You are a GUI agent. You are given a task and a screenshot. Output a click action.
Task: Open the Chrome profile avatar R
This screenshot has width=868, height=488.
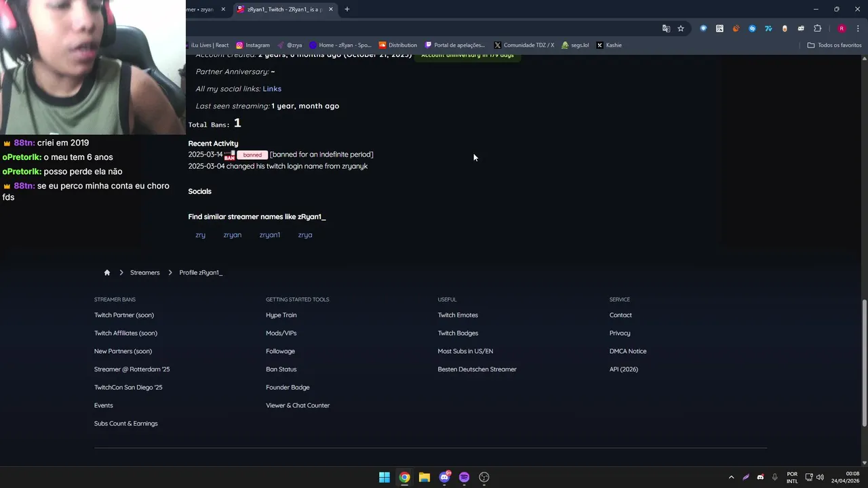tap(842, 28)
